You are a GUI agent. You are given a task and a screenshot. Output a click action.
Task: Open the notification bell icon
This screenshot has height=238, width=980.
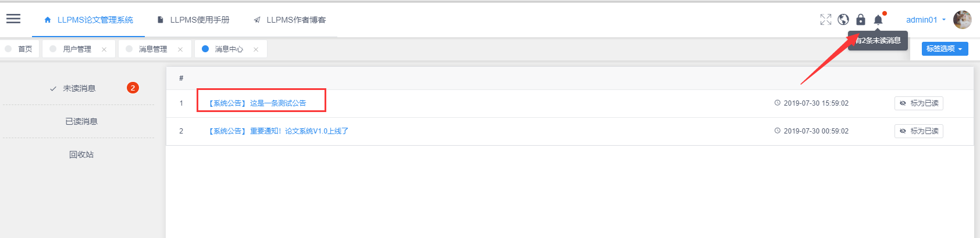pos(878,20)
